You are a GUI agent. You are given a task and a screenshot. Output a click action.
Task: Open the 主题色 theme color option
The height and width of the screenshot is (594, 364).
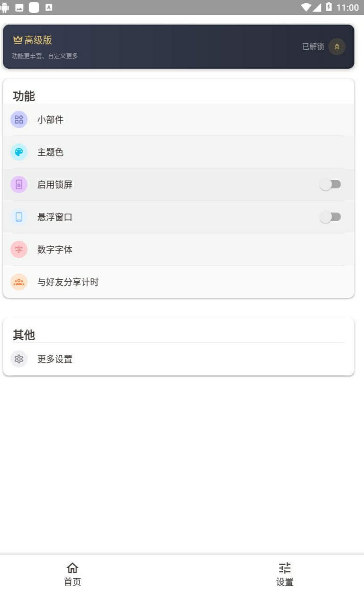pos(51,152)
